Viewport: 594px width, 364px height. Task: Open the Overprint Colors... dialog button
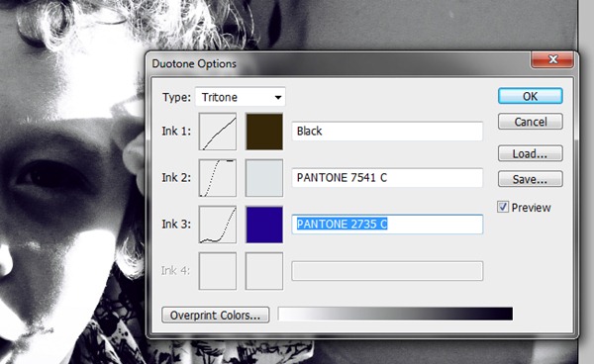pos(215,315)
